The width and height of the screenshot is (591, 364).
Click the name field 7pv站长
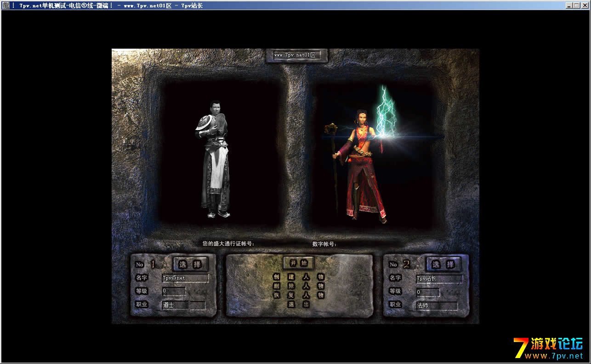point(439,279)
